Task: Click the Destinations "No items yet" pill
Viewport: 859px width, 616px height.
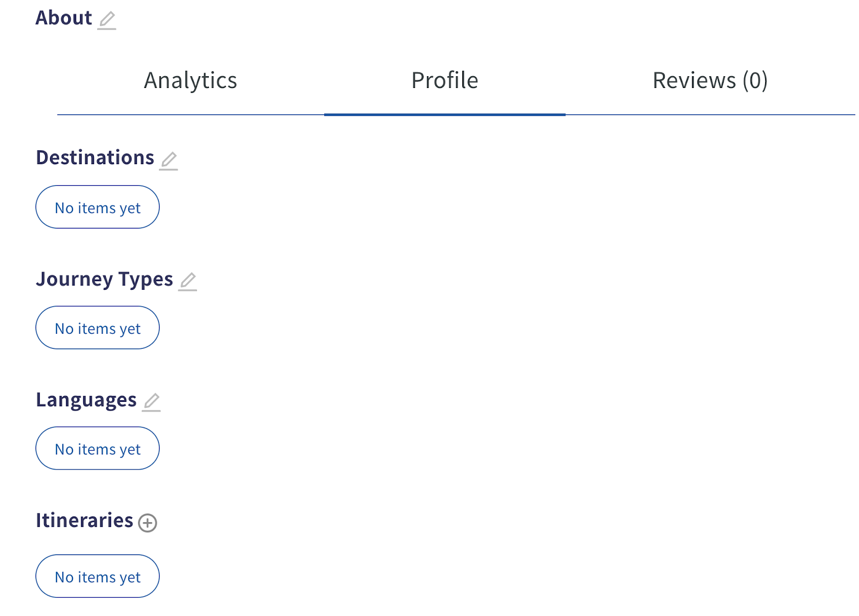Action: 98,208
